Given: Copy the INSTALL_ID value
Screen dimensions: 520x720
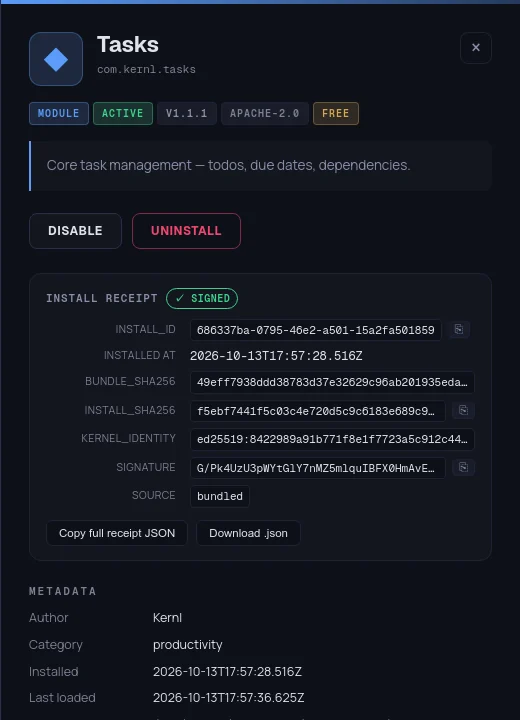Looking at the screenshot, I should click(x=458, y=329).
